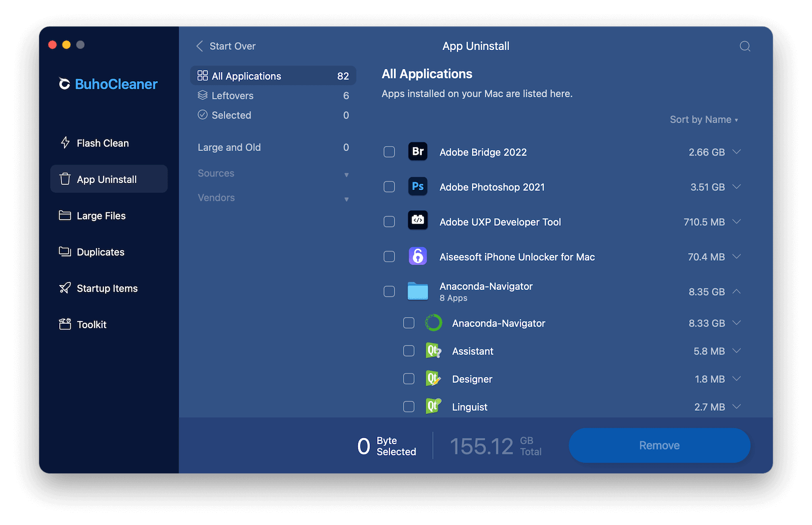Expand the Designer details chevron
812x525 pixels.
[x=737, y=378]
